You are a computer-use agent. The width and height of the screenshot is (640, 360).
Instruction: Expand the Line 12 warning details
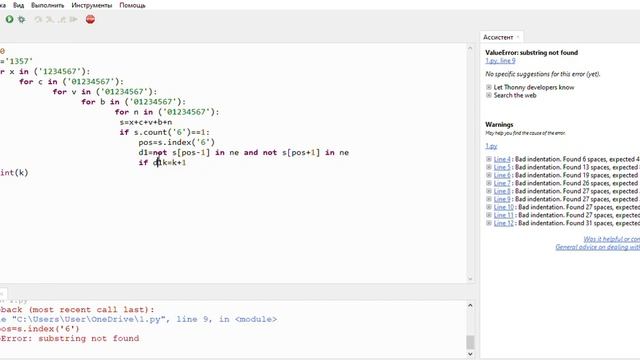489,223
